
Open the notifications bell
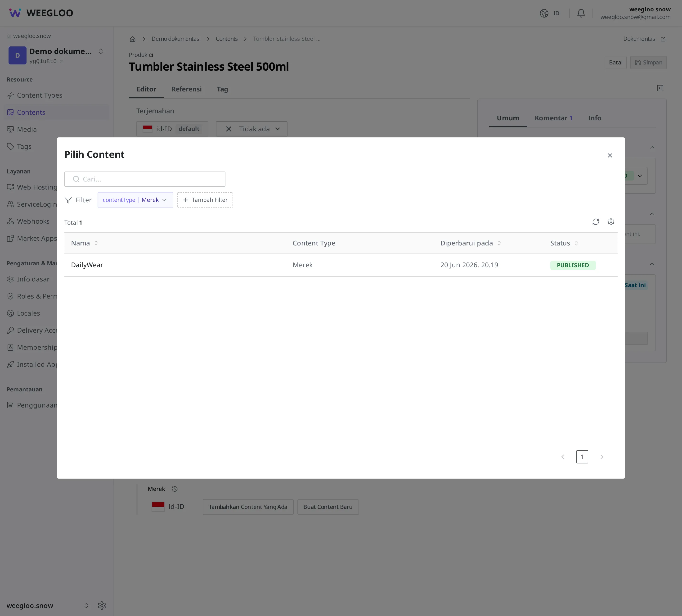coord(581,13)
